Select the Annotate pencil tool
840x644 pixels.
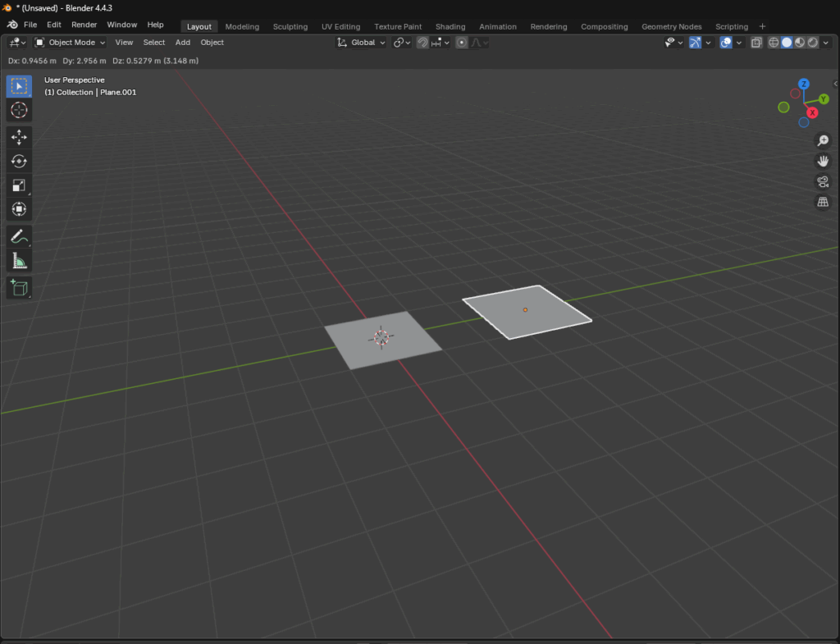click(19, 236)
